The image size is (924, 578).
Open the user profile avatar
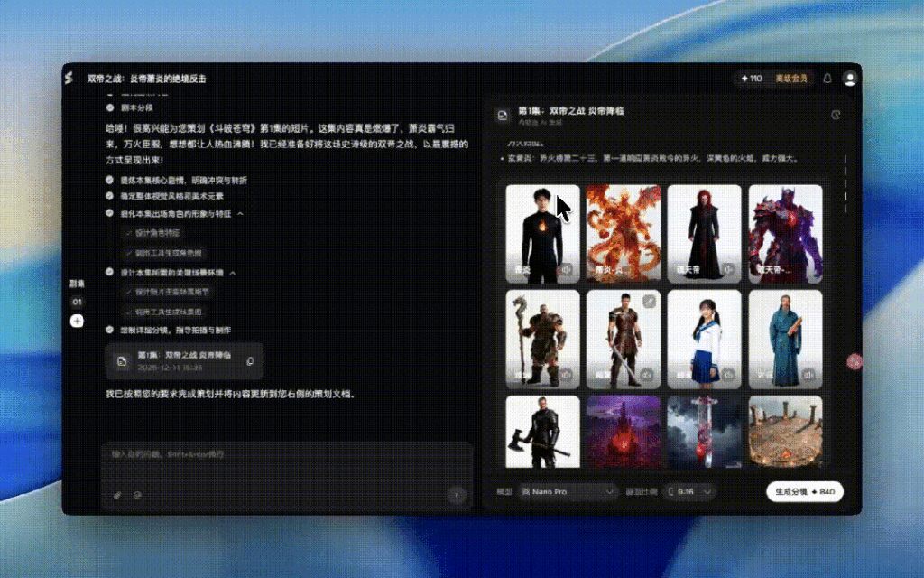849,79
